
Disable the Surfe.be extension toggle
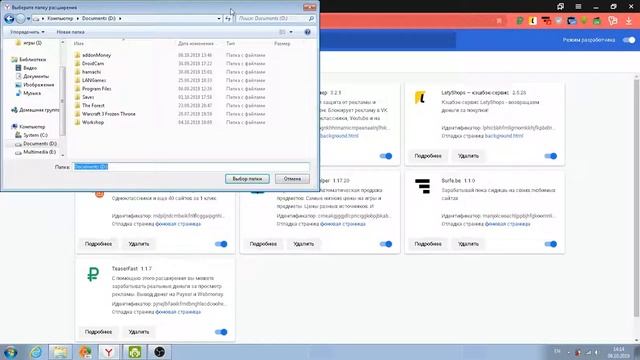(x=551, y=244)
